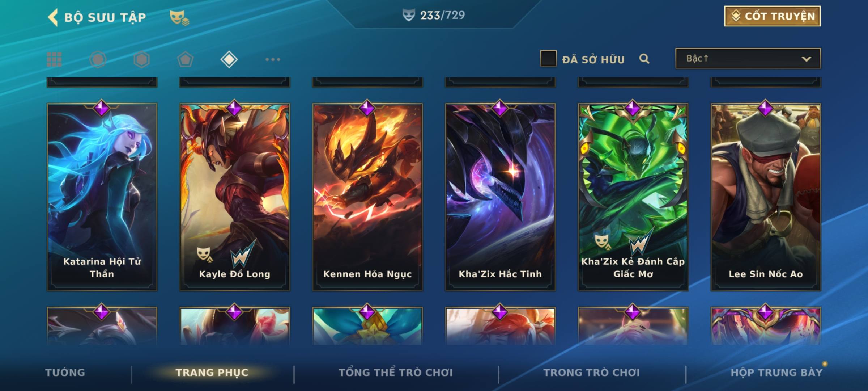Expand the Bậc sort dropdown
Image resolution: width=868 pixels, height=391 pixels.
(748, 58)
